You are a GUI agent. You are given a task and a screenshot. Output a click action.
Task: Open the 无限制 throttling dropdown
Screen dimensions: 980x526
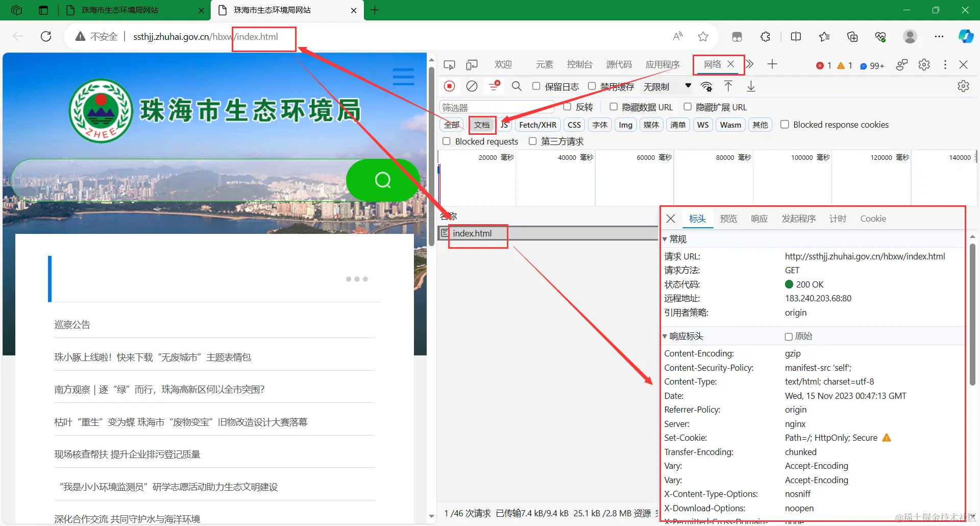point(667,87)
